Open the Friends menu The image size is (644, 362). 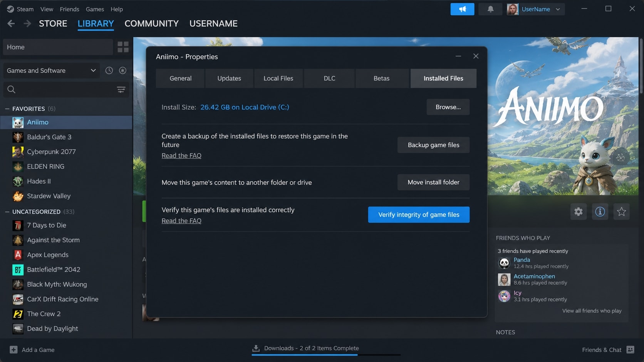[69, 9]
